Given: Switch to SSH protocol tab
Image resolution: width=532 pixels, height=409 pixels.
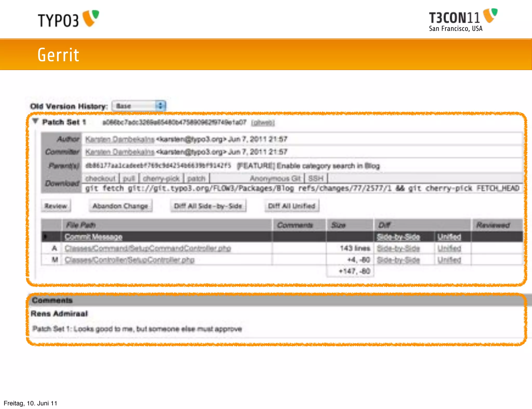Looking at the screenshot, I should tap(316, 179).
